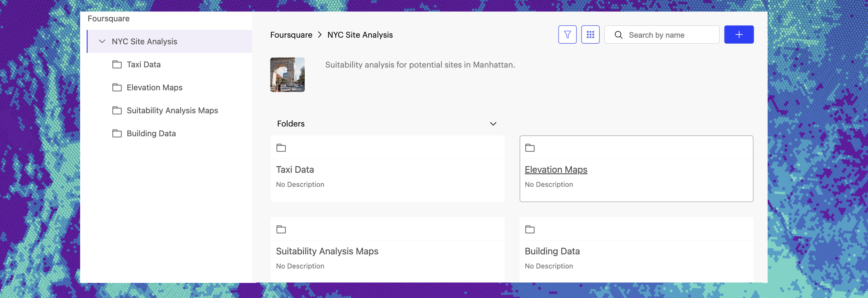The image size is (868, 298).
Task: Click folder icon beside sidebar Taxi Data
Action: tap(117, 64)
